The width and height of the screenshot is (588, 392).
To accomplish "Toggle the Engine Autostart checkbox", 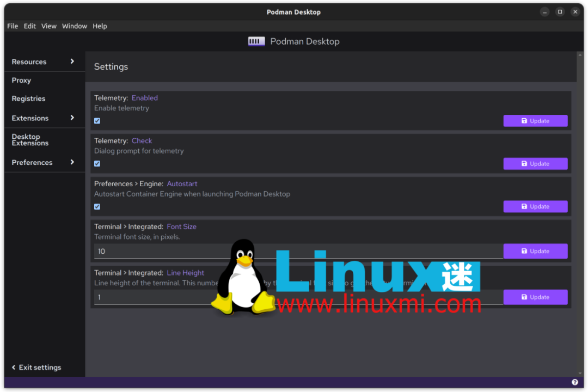I will point(97,207).
